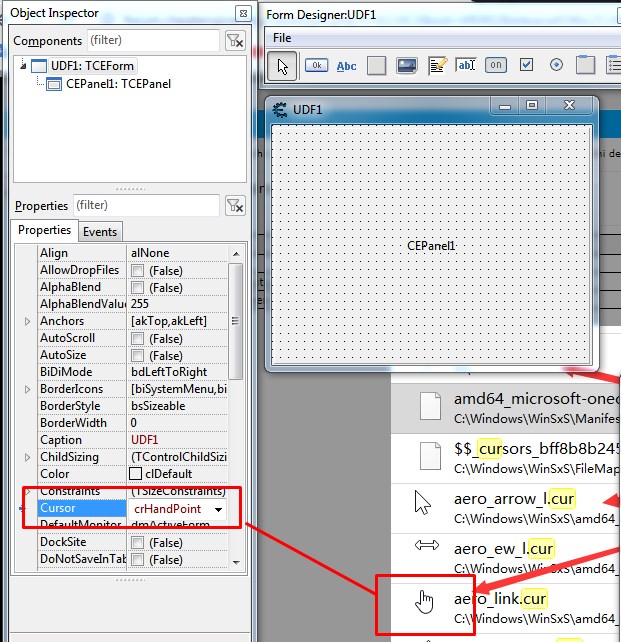Click the AlphaBlendValue 255 cell
The height and width of the screenshot is (642, 621).
pos(177,304)
